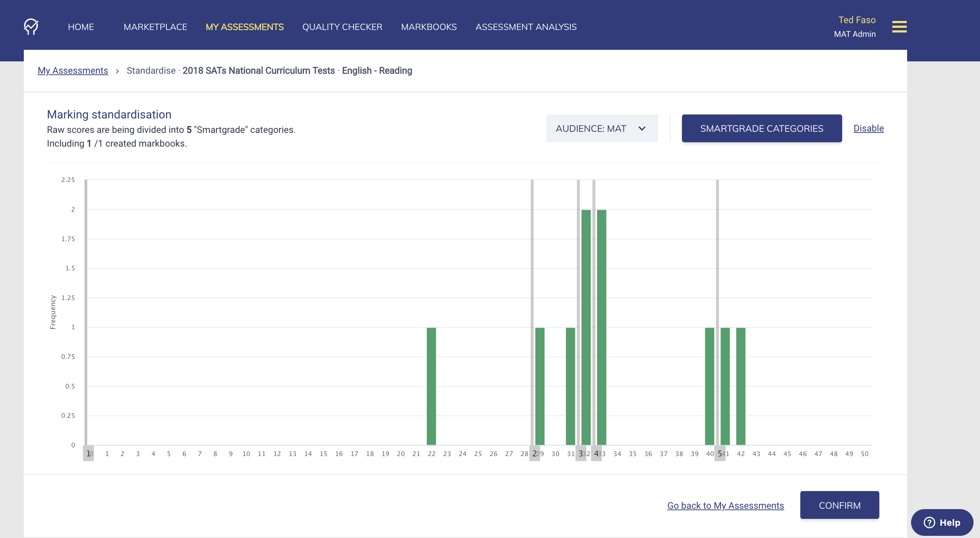The image size is (980, 538).
Task: Go to ASSESSMENT ANALYSIS
Action: pyautogui.click(x=526, y=27)
